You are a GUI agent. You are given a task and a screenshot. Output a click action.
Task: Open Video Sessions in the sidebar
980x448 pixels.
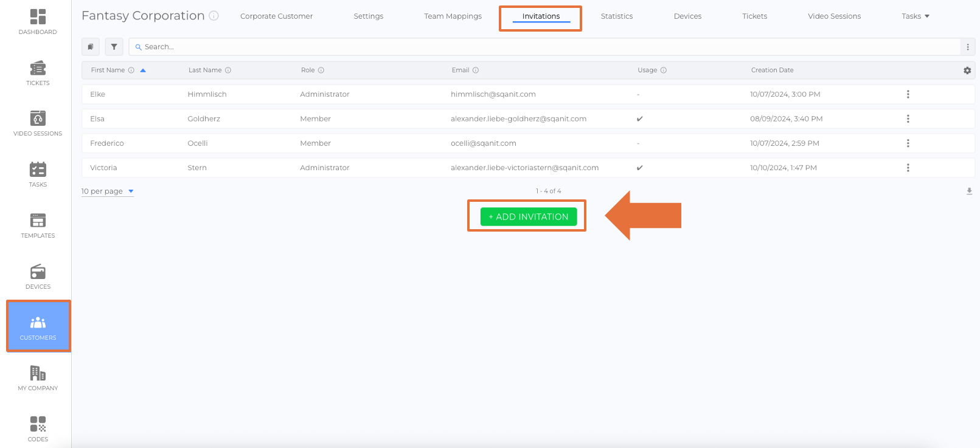38,123
